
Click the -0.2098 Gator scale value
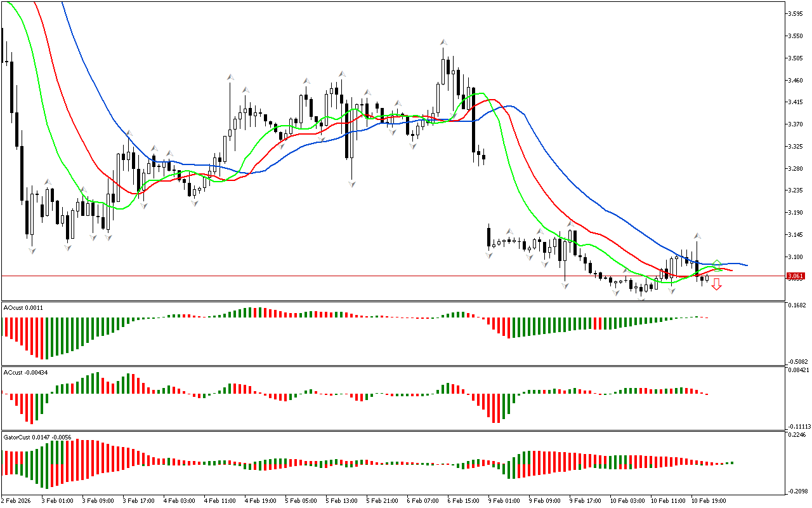pos(797,491)
